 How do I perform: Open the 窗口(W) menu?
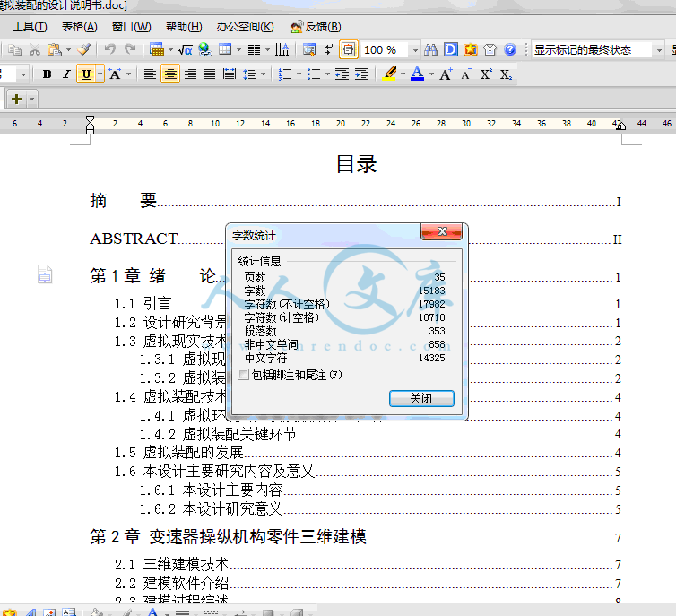(132, 27)
